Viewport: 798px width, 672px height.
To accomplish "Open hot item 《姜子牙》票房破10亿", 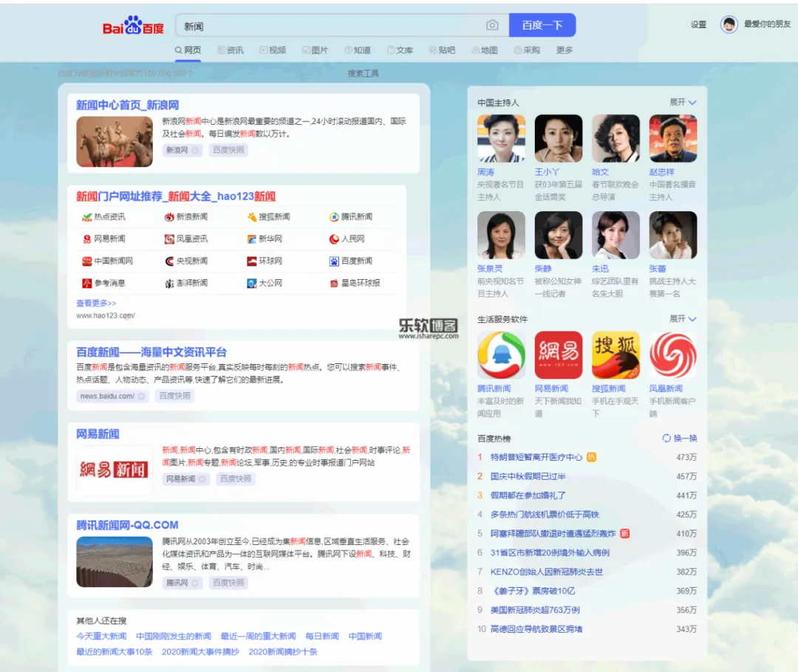I will (x=532, y=591).
